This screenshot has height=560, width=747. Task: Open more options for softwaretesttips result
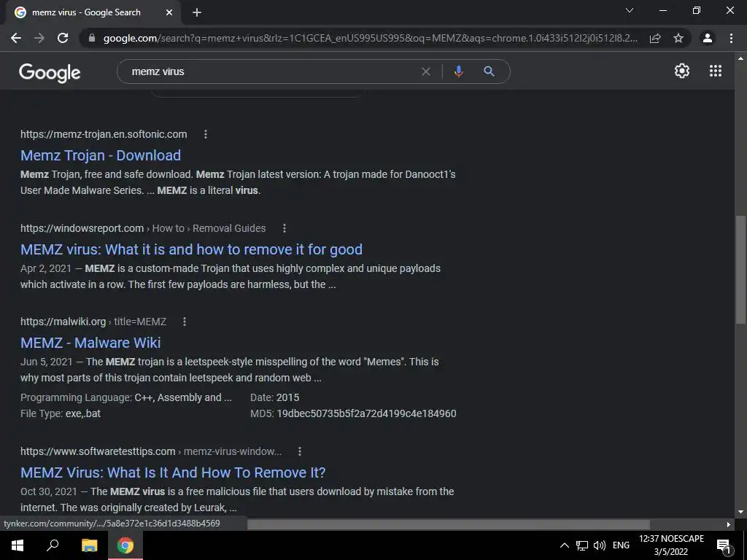click(299, 451)
